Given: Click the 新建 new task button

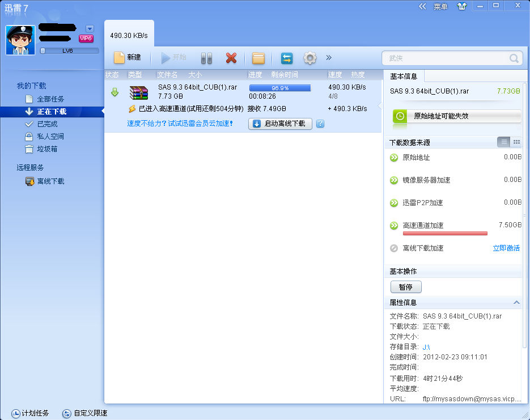Looking at the screenshot, I should pyautogui.click(x=128, y=57).
